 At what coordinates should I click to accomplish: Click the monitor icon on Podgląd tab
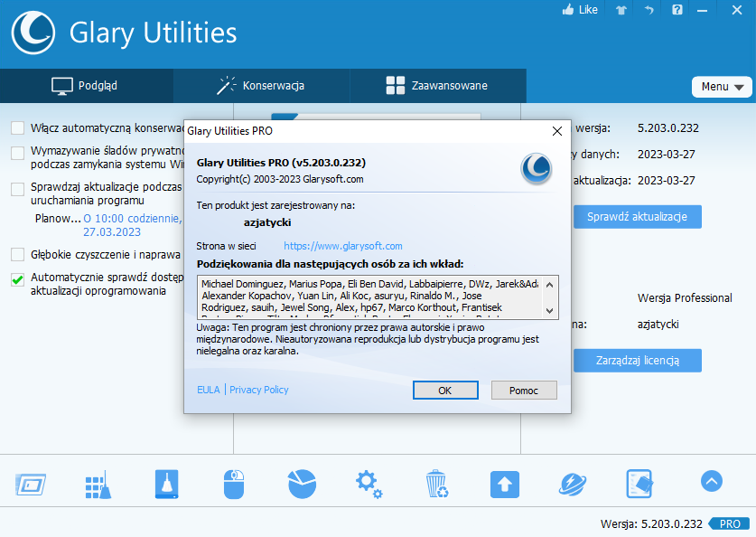coord(62,86)
